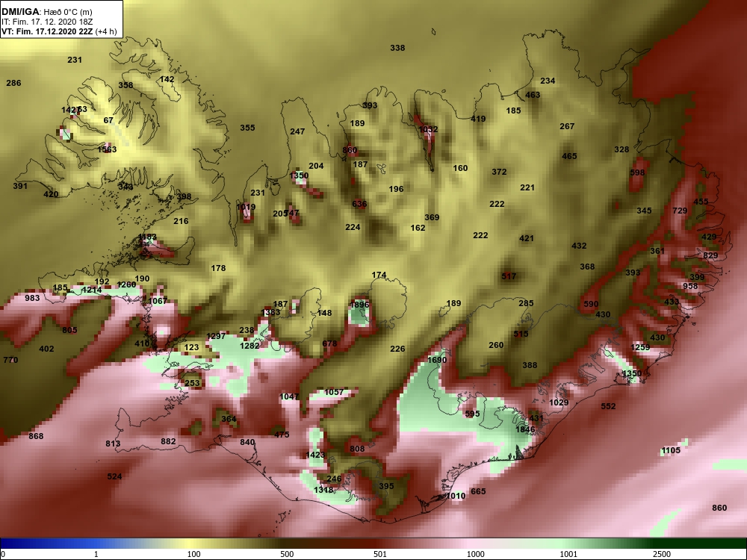Image resolution: width=747 pixels, height=560 pixels.
Task: Click the '2500' label under the color scale
Action: [x=662, y=554]
